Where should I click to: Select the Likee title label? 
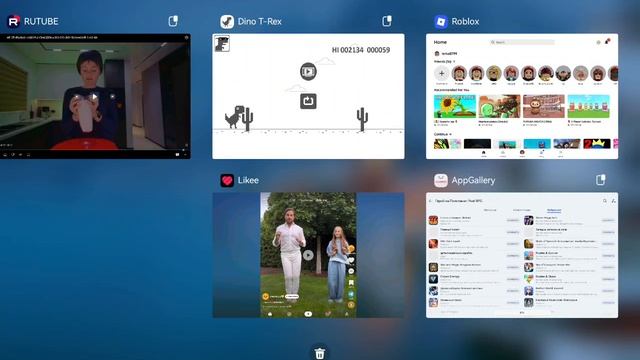tap(248, 180)
